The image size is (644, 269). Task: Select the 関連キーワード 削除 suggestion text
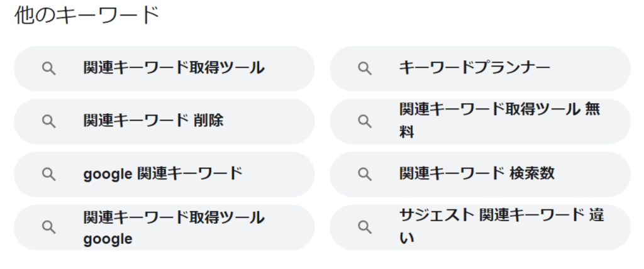153,121
